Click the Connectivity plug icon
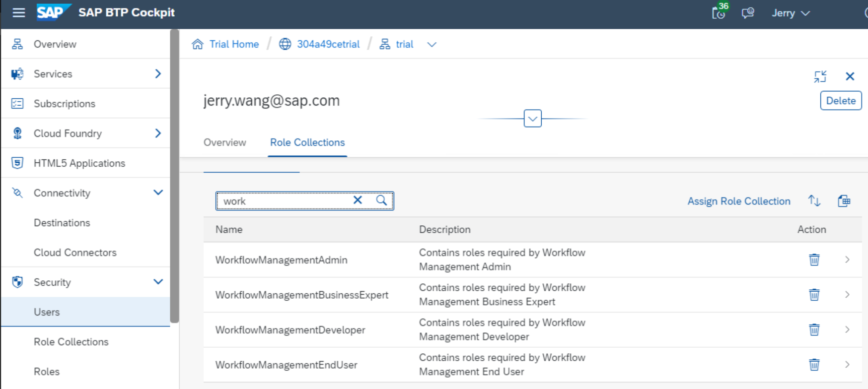Screen dimensions: 868x389 [x=17, y=193]
